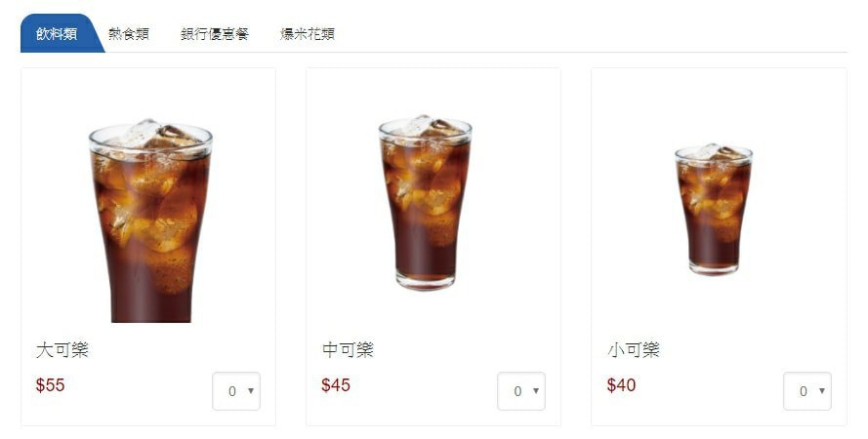Switch to the 熱食類 tab

129,34
